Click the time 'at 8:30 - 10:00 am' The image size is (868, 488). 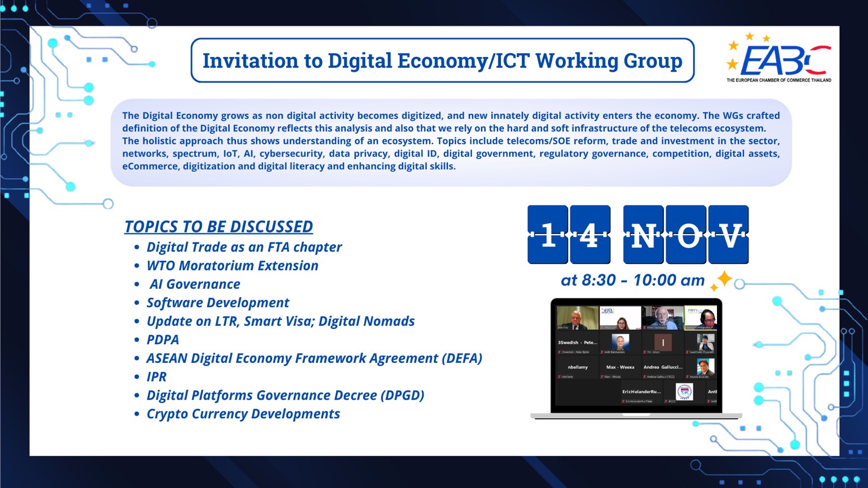click(633, 280)
